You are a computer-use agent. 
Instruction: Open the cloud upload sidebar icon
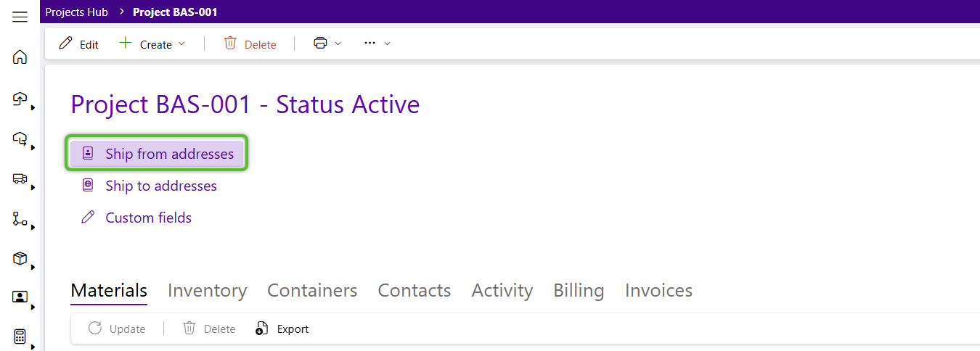point(20,99)
